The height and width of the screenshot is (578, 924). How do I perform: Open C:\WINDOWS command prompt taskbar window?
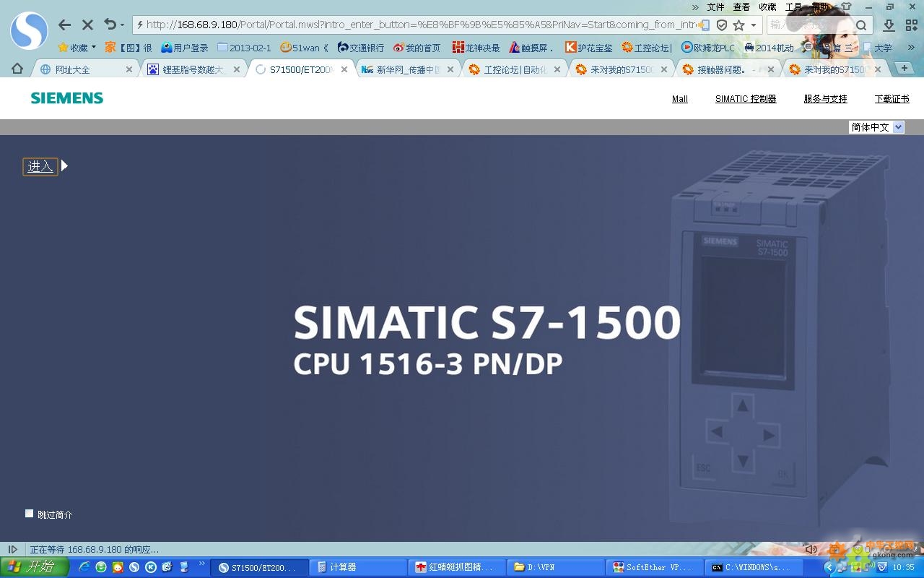[x=752, y=567]
